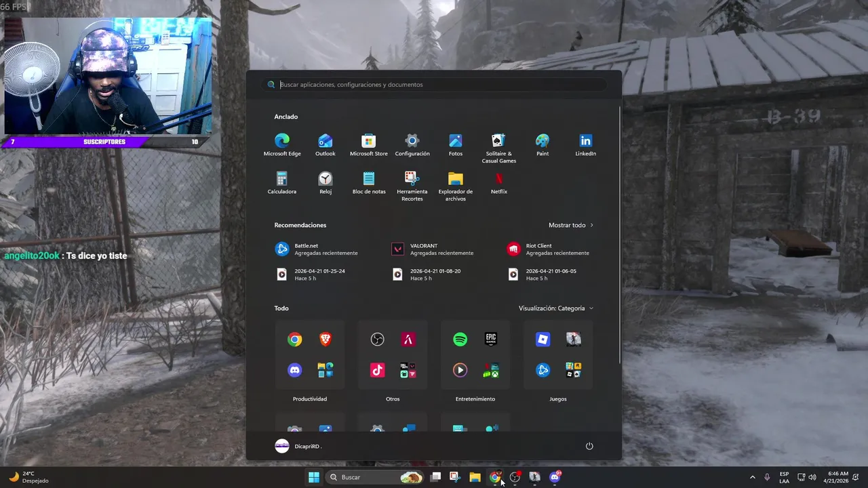Launch TikTok in Otros category
This screenshot has width=868, height=488.
coord(378,370)
